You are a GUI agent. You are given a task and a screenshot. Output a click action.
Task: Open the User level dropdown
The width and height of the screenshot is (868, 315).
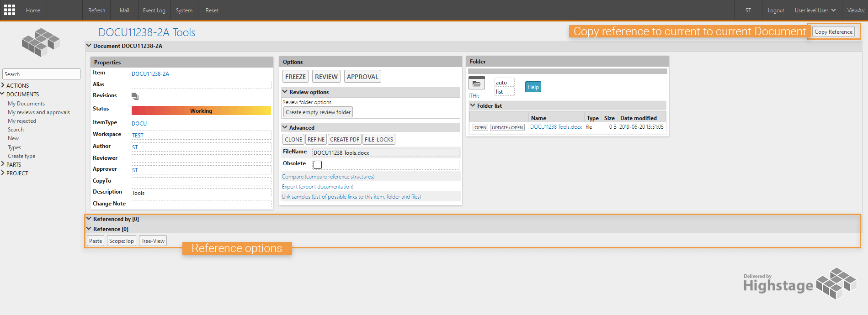815,10
